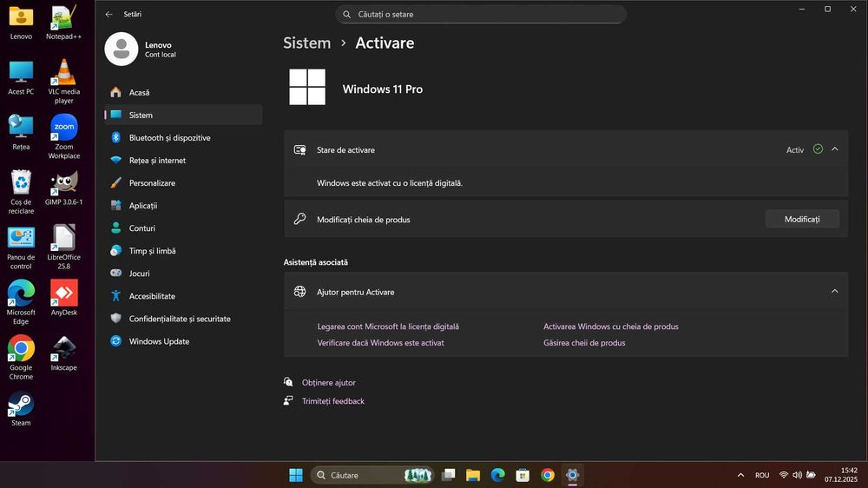Click the Modificați cheia de produs key icon
The image size is (868, 488).
299,219
